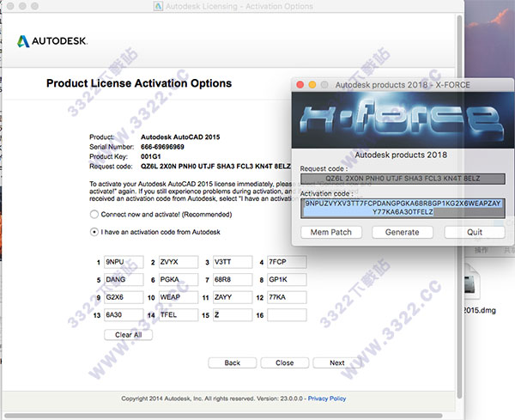Click the Product License Activation Options heading
This screenshot has width=515, height=420.
(139, 83)
